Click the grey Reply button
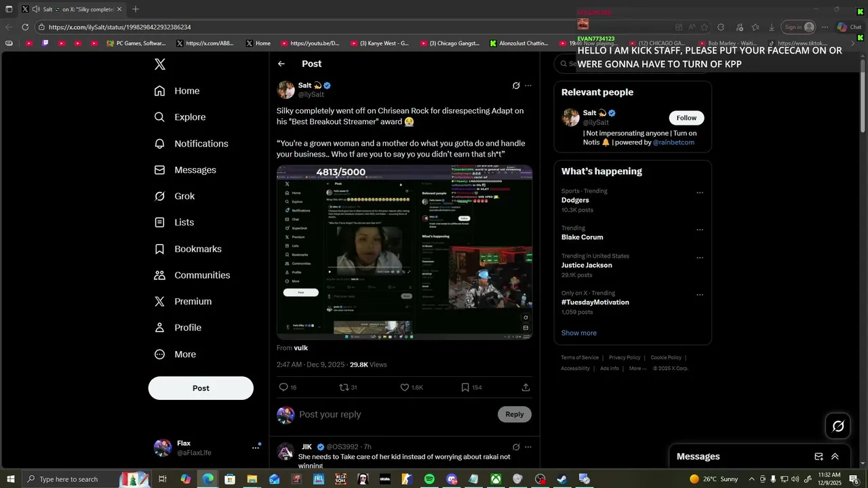The width and height of the screenshot is (868, 488). point(514,415)
